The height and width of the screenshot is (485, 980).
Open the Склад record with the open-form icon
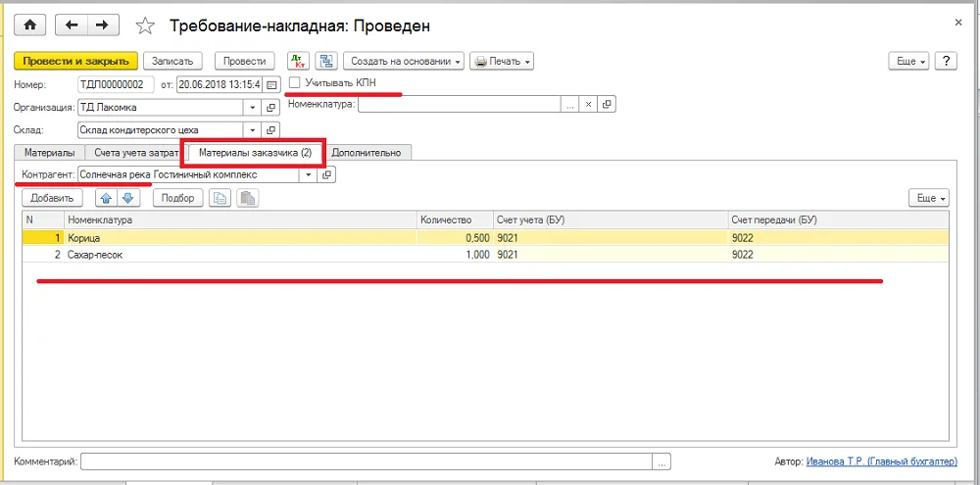coord(270,130)
